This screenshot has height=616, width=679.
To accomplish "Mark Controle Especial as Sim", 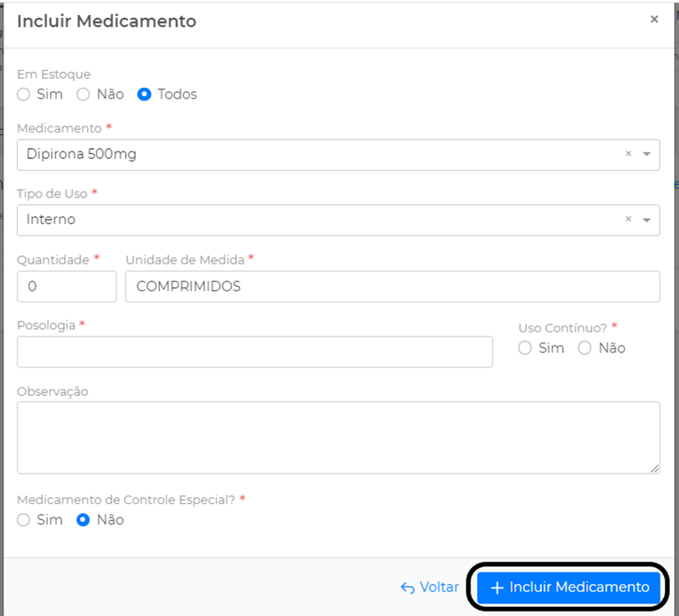I will point(24,520).
